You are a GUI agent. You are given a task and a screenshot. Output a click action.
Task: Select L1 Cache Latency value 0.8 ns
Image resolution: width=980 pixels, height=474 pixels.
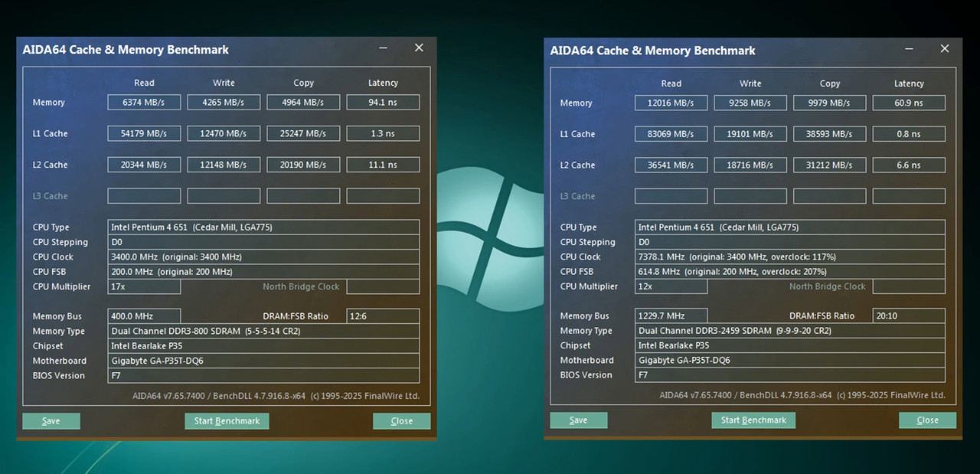tap(910, 134)
